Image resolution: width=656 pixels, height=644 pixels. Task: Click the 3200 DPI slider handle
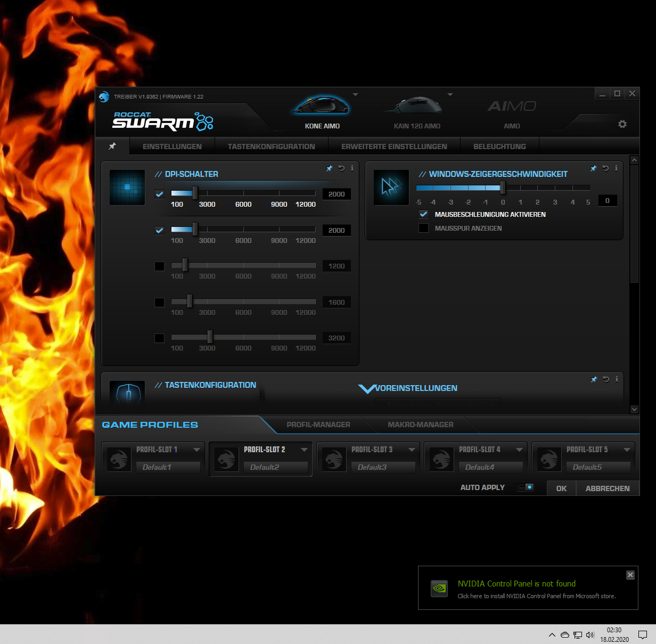(210, 337)
